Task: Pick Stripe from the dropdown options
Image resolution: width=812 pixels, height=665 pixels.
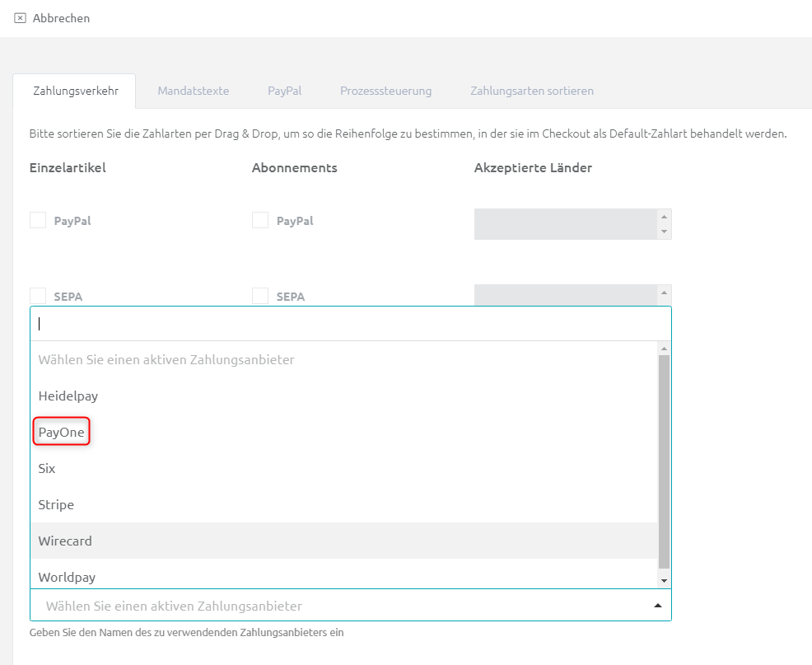Action: (x=56, y=504)
